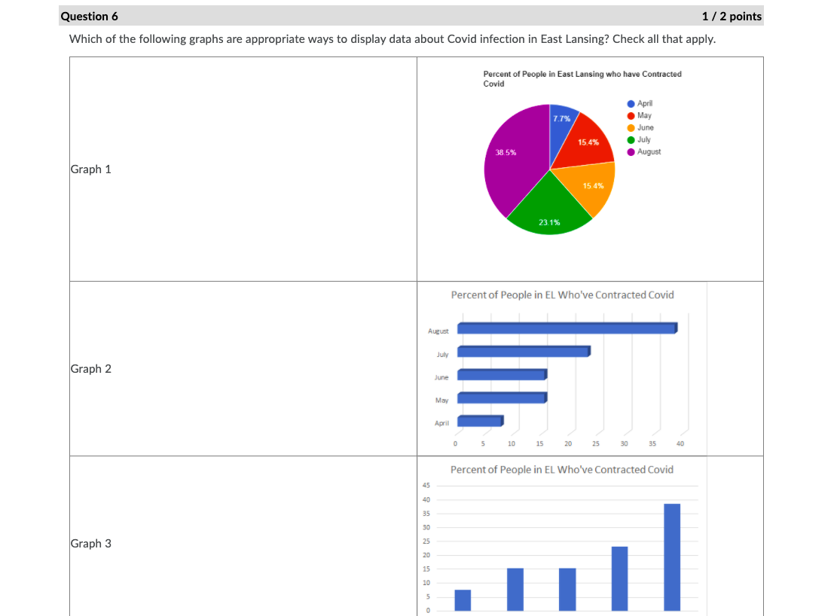Click the shortest column in Graph 3

[x=463, y=600]
